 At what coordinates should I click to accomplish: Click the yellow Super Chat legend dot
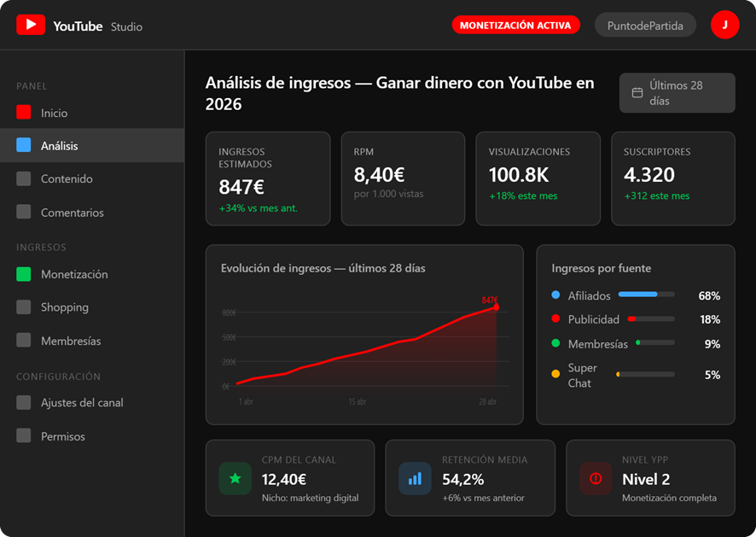tap(555, 374)
